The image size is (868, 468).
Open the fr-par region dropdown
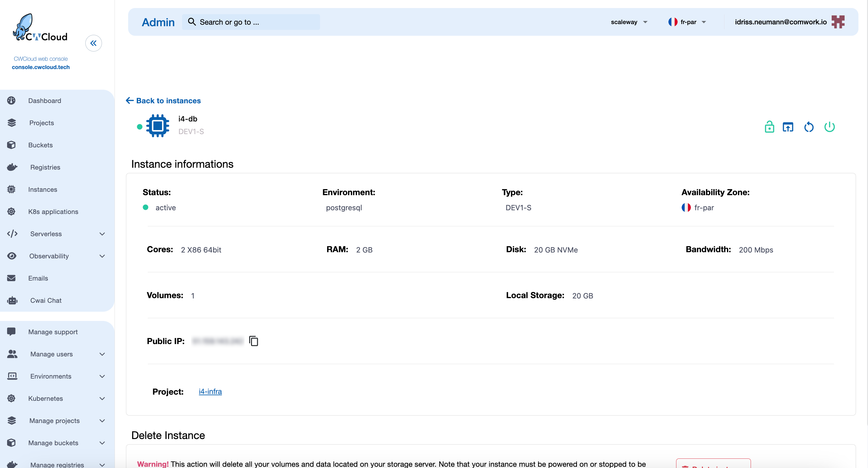688,22
